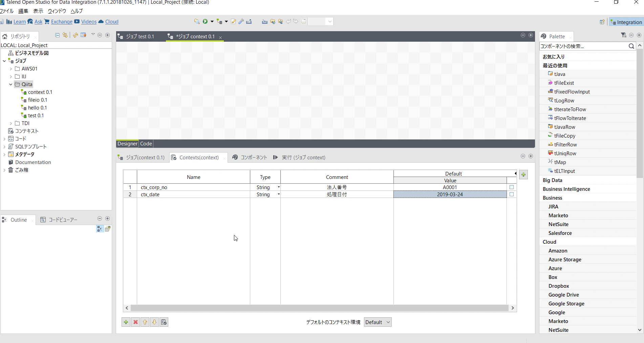This screenshot has height=343, width=644.
Task: Click the component search input field
Action: coord(584,46)
